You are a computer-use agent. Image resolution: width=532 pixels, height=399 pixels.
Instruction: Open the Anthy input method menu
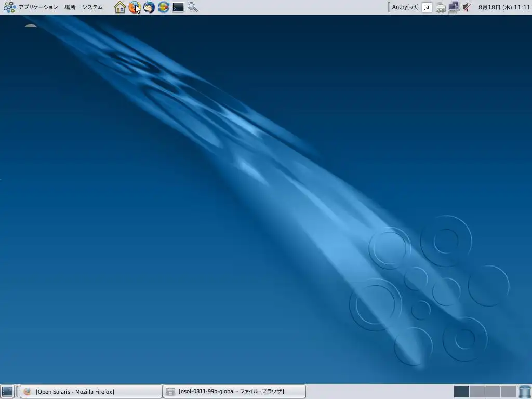point(405,7)
